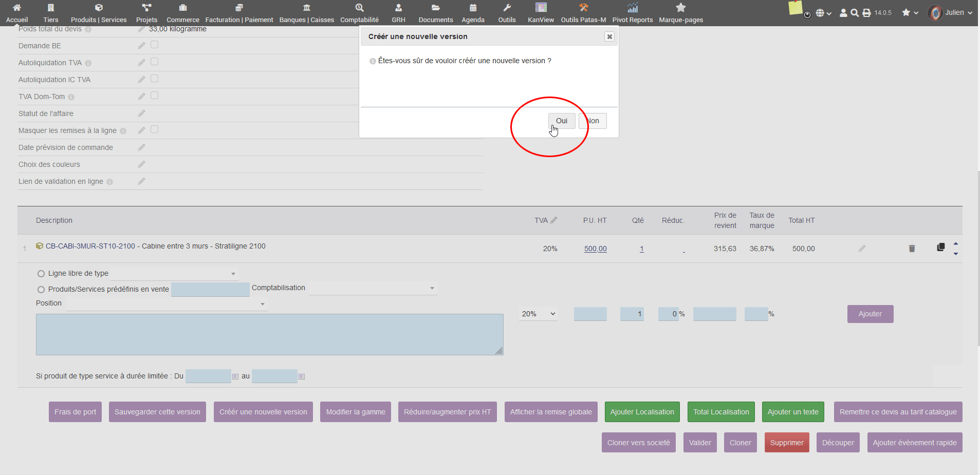
Task: Open the yellow sticky note icon
Action: click(795, 8)
